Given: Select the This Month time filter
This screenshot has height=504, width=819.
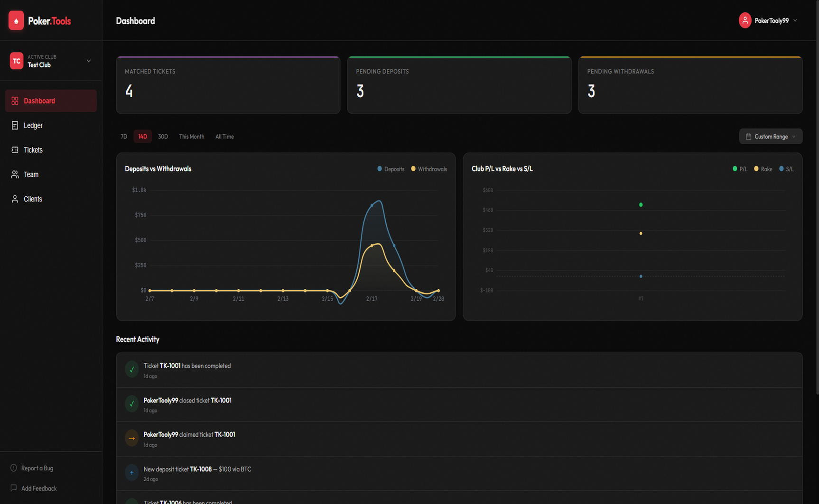Looking at the screenshot, I should (192, 137).
